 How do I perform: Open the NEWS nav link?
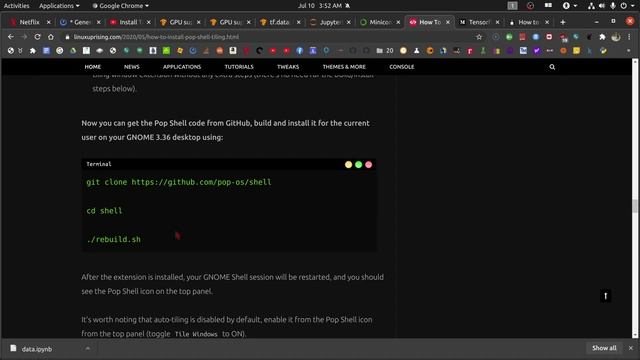tap(131, 67)
